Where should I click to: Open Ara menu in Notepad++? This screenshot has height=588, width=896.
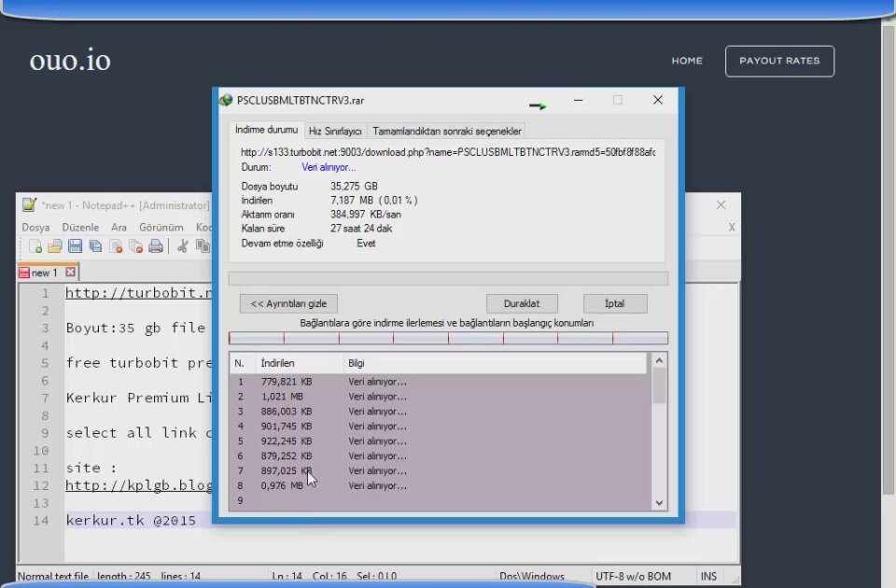[x=119, y=227]
